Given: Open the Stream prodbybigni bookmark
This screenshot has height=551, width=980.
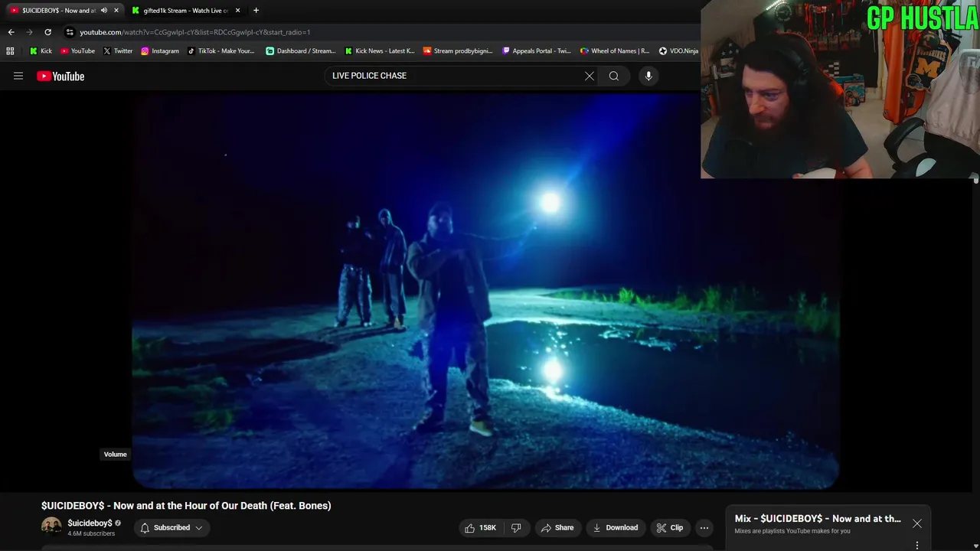Looking at the screenshot, I should pyautogui.click(x=458, y=51).
